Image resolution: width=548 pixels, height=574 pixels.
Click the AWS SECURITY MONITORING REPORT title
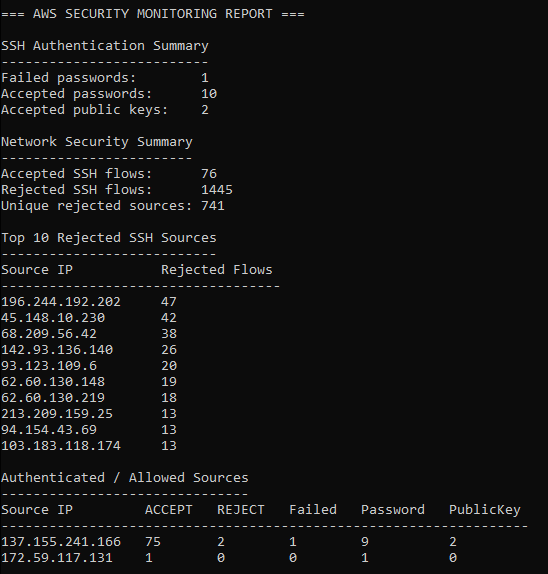pyautogui.click(x=153, y=14)
